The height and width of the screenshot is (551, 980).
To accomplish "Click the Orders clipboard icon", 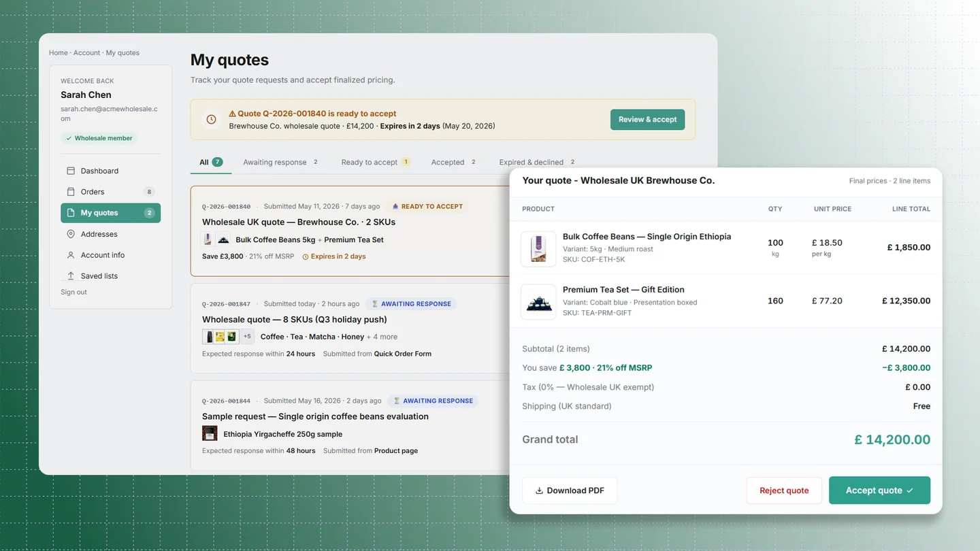I will coord(71,192).
